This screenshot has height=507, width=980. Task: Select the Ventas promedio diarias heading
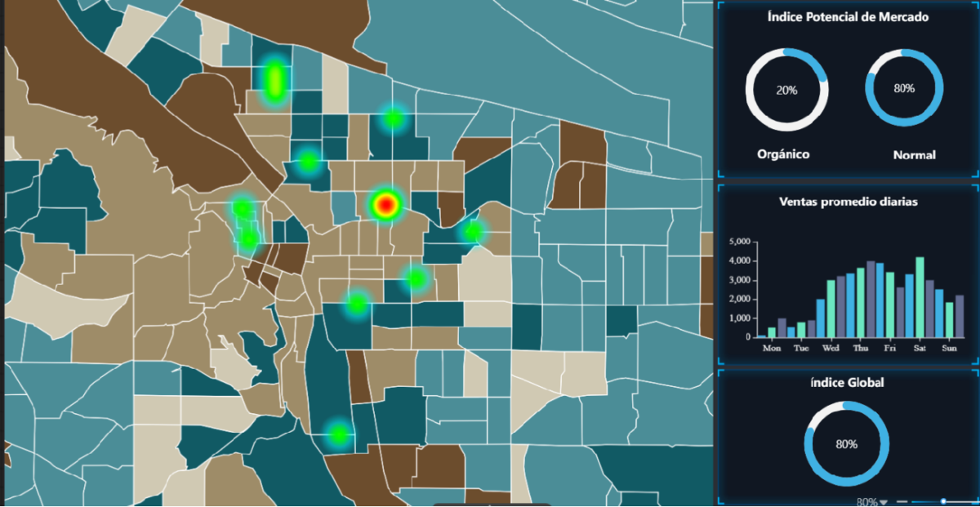(x=847, y=202)
